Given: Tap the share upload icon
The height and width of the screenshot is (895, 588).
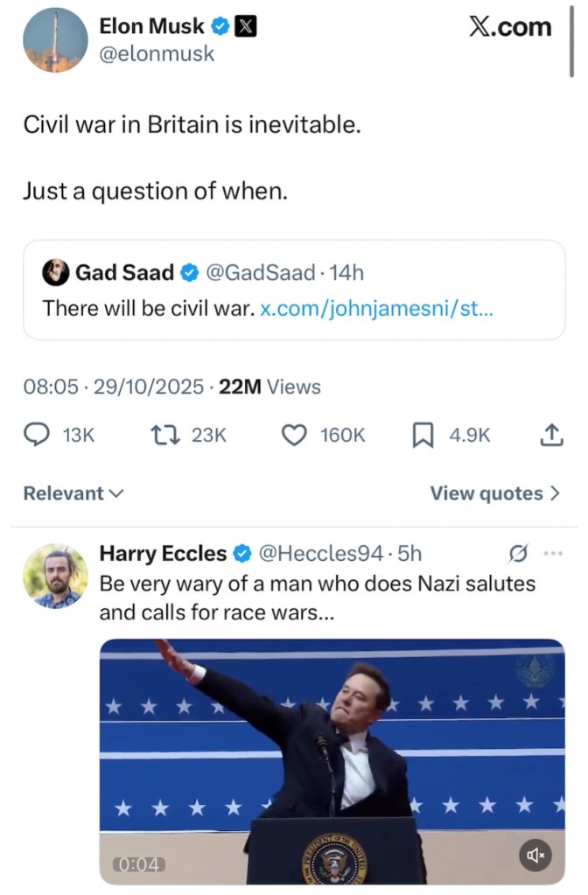Looking at the screenshot, I should (551, 435).
